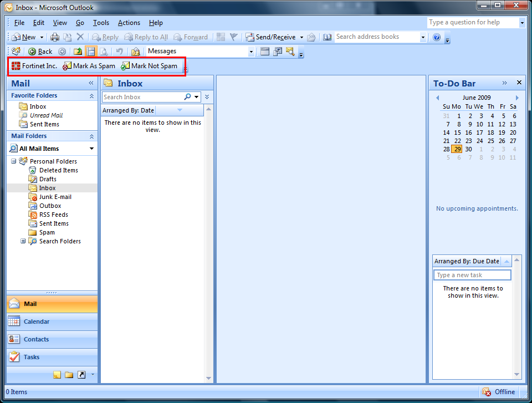Click the Fortinet Inc. toolbar button
The image size is (532, 403).
(34, 66)
